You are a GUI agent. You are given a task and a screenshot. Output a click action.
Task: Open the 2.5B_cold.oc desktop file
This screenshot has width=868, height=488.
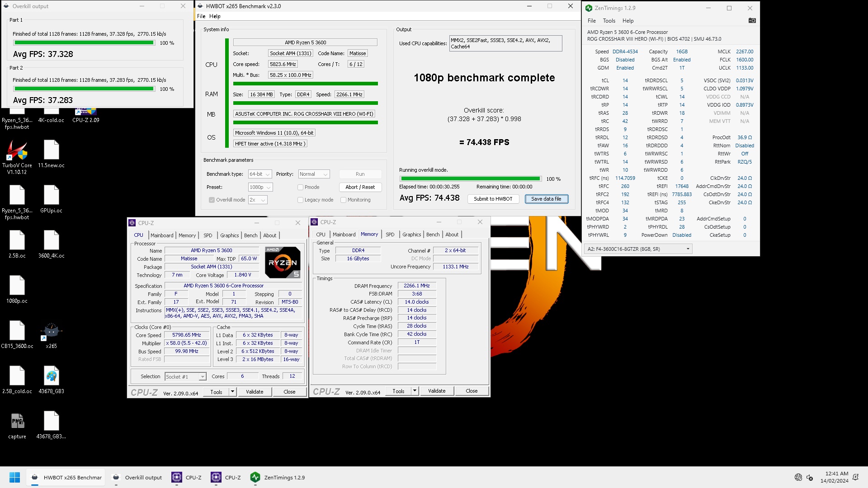(x=17, y=380)
